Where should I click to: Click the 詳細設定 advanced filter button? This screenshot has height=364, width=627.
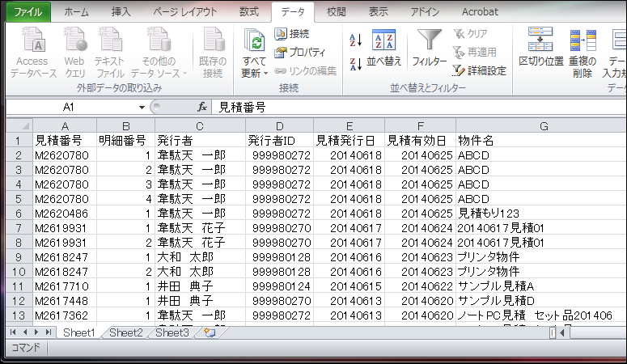click(480, 70)
